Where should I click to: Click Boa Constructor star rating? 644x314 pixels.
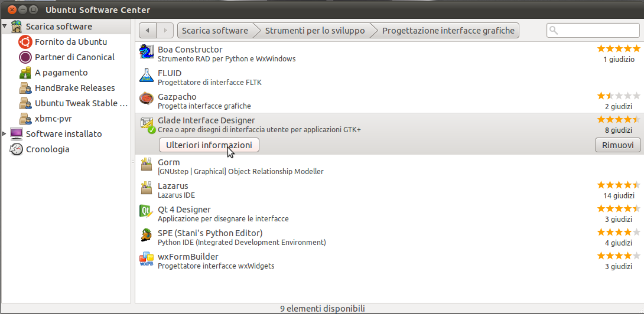click(619, 49)
